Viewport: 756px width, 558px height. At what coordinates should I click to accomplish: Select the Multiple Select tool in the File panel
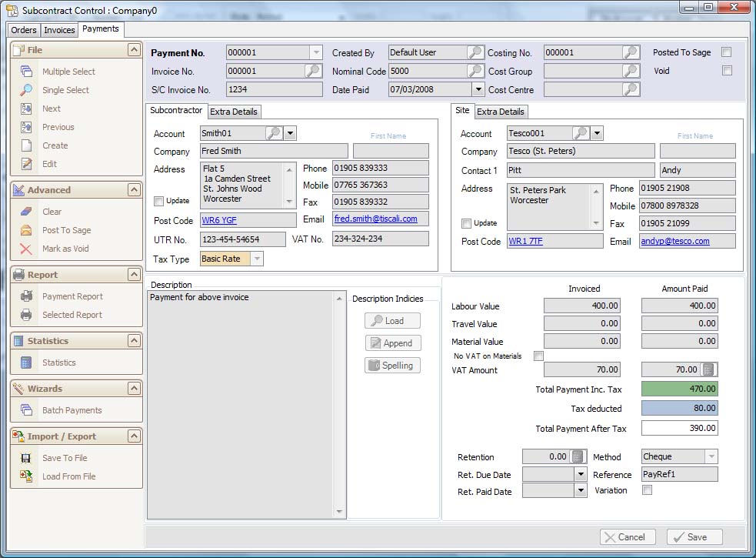69,71
